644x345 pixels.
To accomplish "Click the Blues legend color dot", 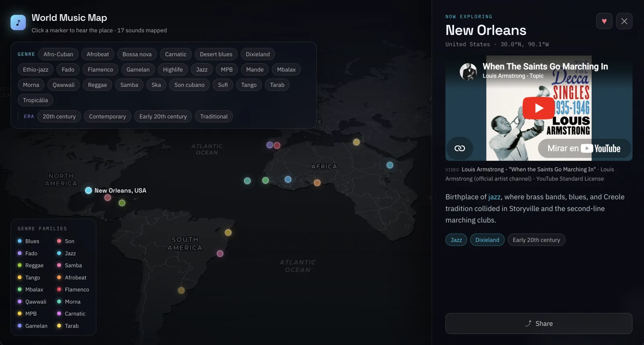I will click(x=20, y=241).
